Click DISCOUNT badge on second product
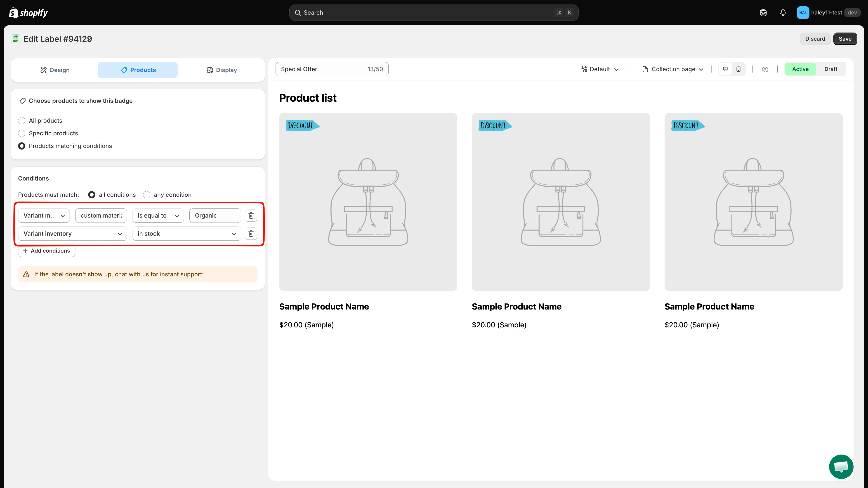The width and height of the screenshot is (868, 488). 495,126
